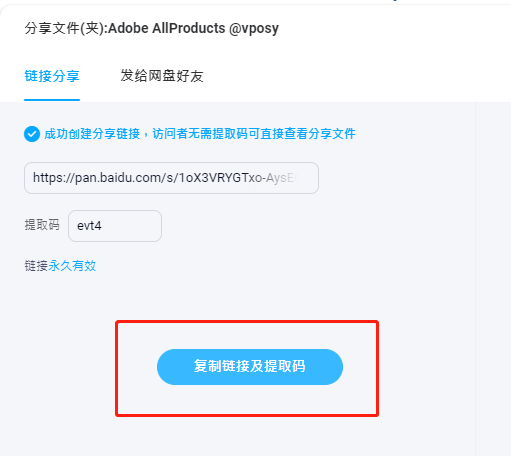Click the blue underline beneath 链接分享

tap(52, 100)
